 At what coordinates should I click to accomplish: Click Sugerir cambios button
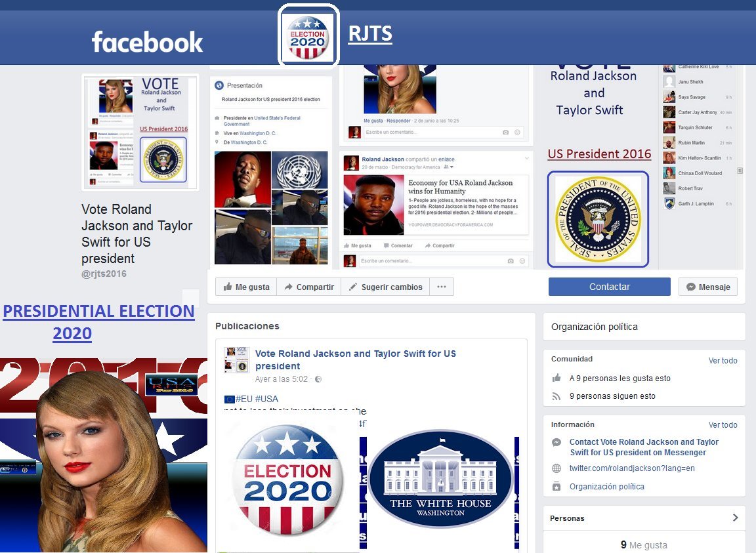385,287
